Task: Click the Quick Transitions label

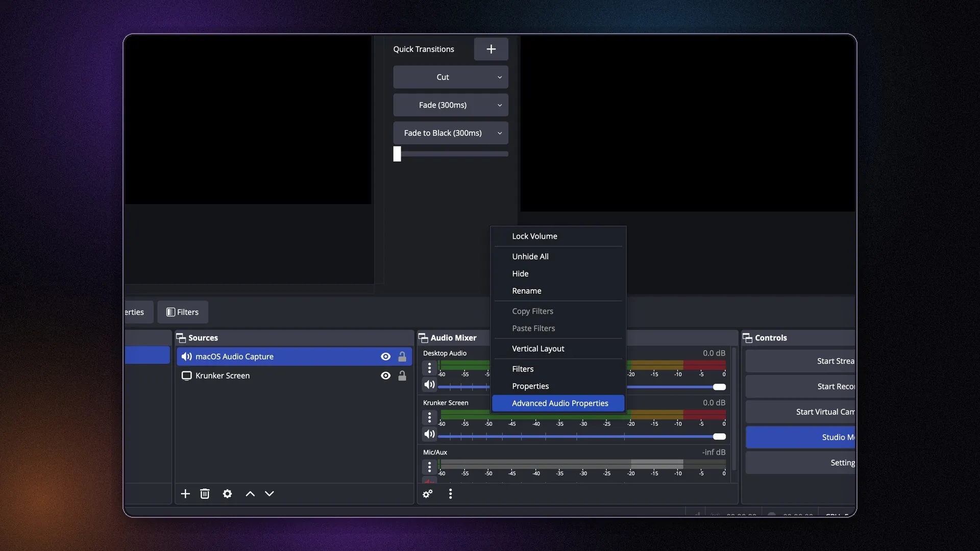Action: [x=424, y=49]
